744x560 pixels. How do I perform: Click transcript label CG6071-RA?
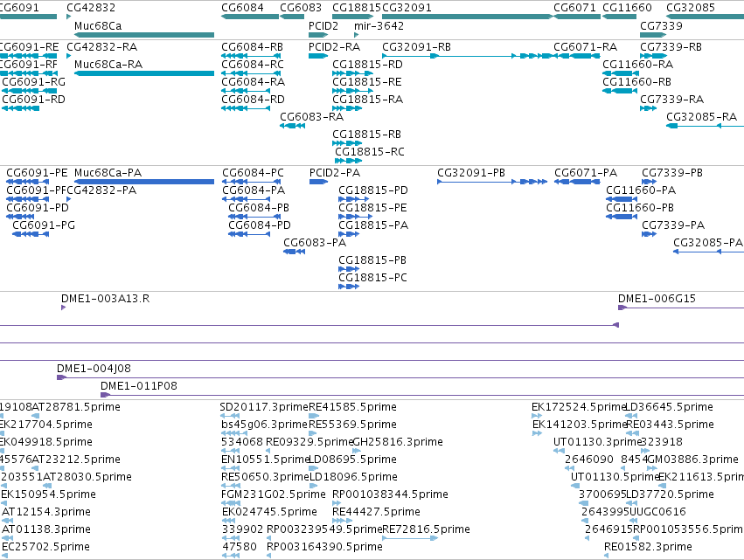[586, 47]
